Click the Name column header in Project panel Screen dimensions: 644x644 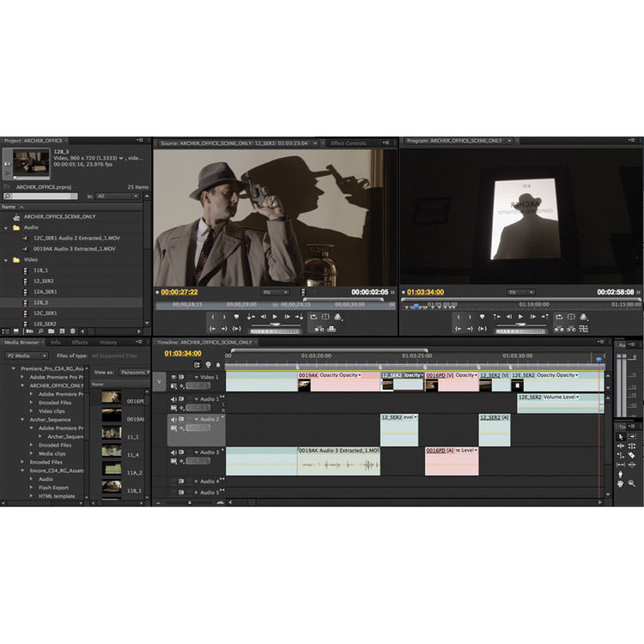(9, 207)
